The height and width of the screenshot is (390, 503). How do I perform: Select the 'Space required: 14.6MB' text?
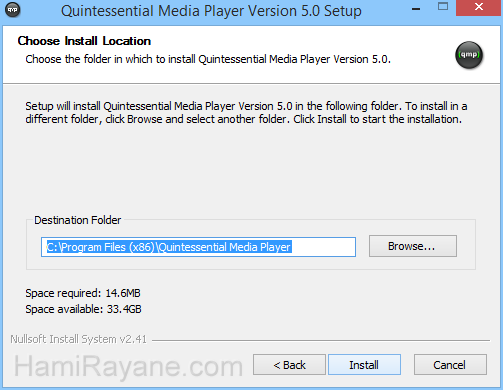(83, 293)
